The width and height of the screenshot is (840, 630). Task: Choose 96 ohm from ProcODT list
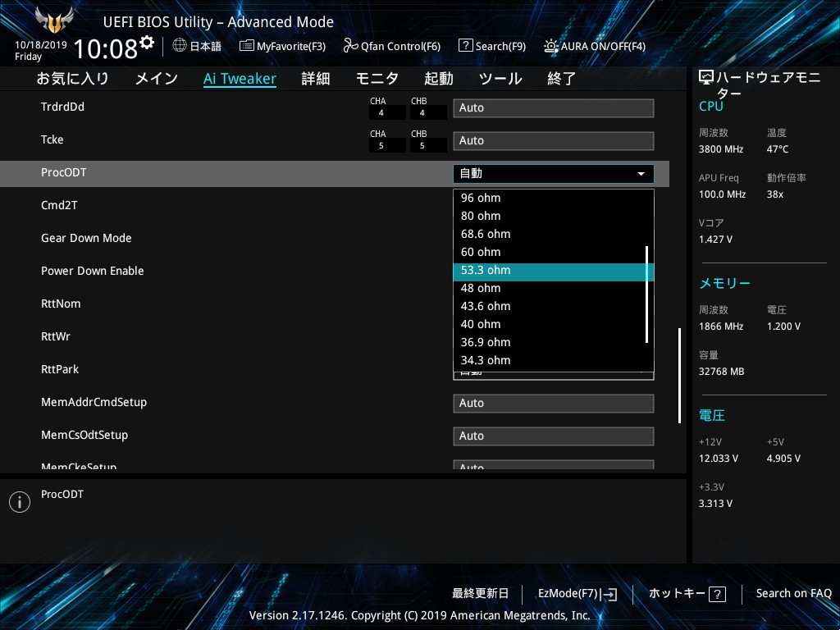(x=550, y=198)
